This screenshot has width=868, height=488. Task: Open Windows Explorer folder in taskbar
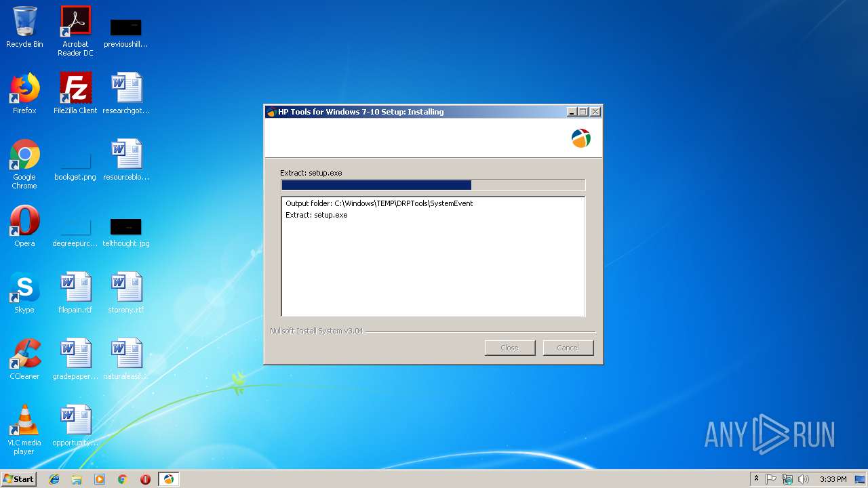click(x=77, y=479)
